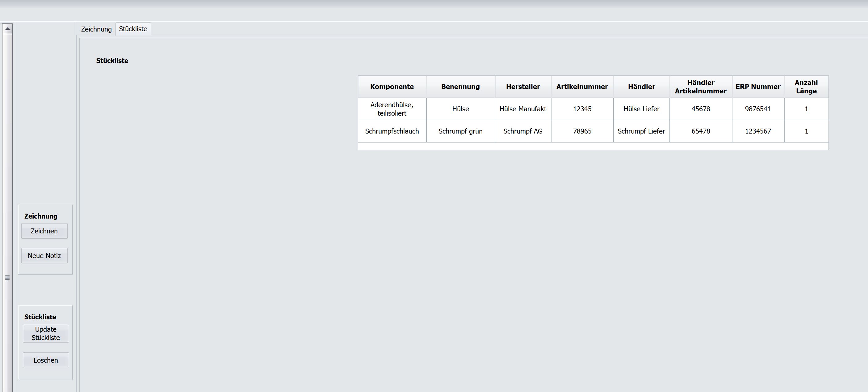Click the Löschen button
The image size is (868, 392).
pyautogui.click(x=46, y=360)
